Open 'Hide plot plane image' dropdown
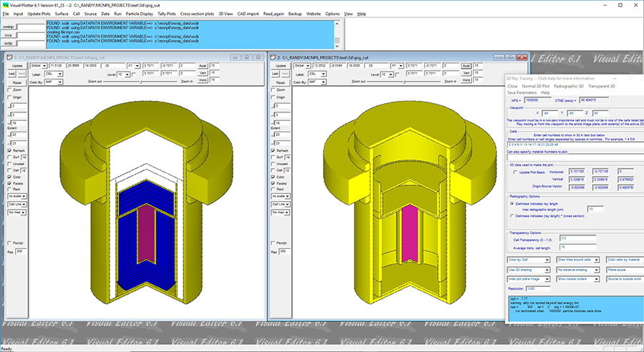This screenshot has width=644, height=352. [529, 279]
